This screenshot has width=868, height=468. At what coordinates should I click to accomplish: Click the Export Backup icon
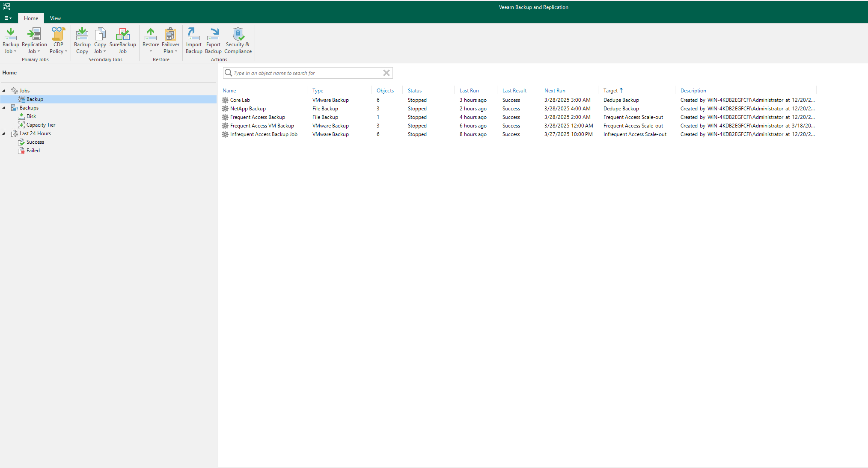(x=213, y=34)
